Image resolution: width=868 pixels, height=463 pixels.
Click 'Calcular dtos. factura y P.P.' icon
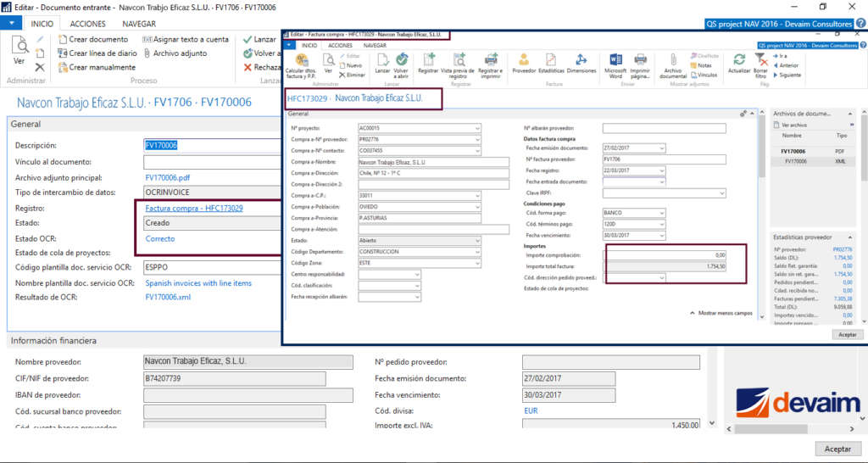301,61
